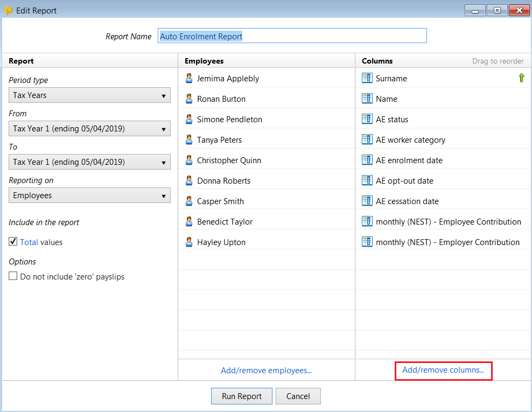The image size is (532, 412).
Task: Click column icon beside AE opt-out date
Action: (367, 180)
